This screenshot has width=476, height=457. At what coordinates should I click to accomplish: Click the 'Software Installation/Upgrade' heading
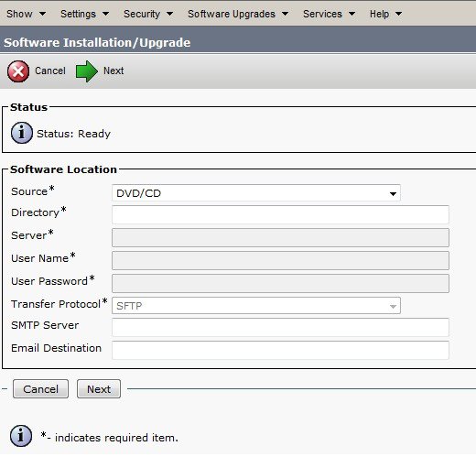(97, 42)
